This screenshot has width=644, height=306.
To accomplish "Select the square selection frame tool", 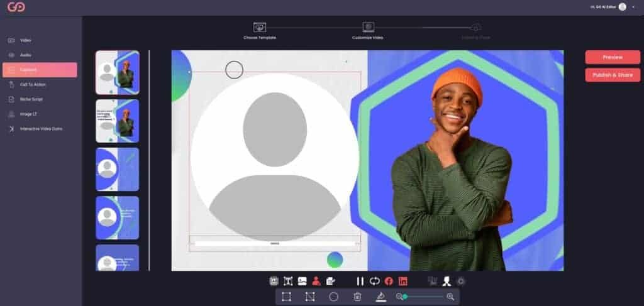I will [286, 297].
